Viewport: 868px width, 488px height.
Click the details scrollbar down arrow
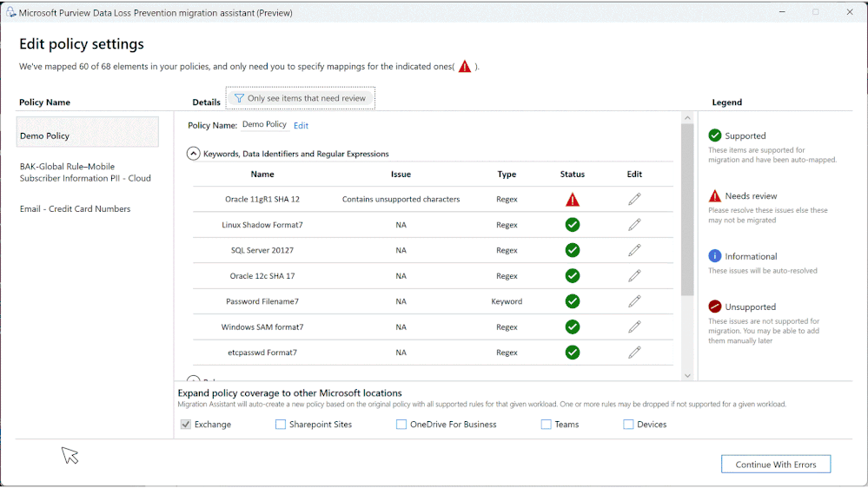click(687, 376)
